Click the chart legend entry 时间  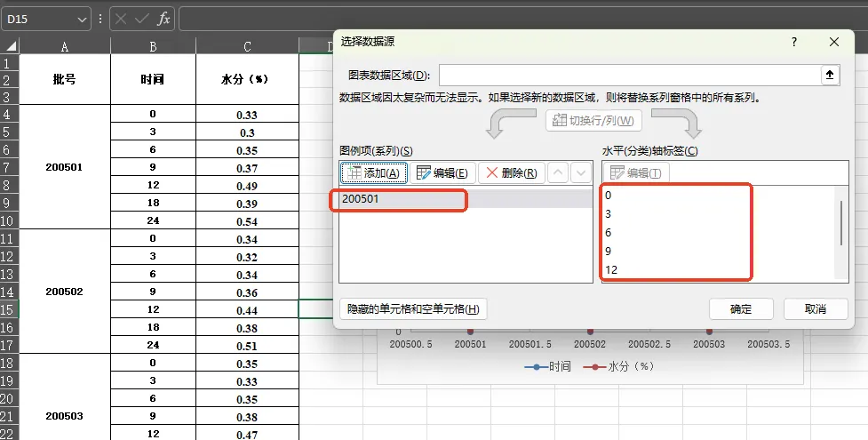click(547, 366)
